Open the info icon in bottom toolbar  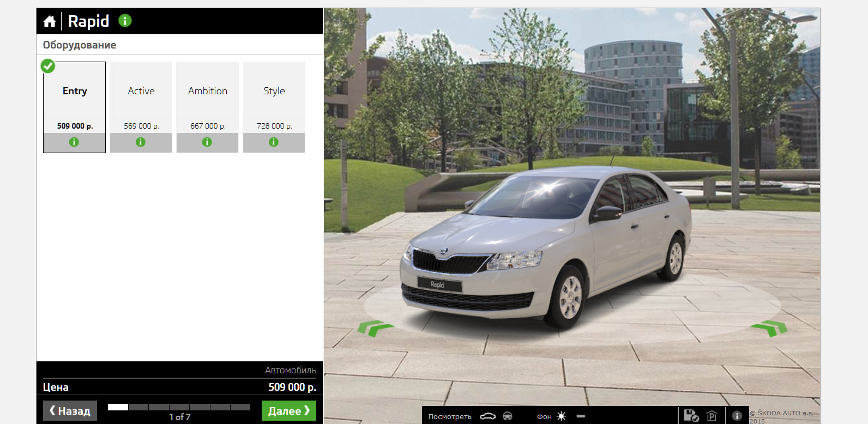[737, 416]
